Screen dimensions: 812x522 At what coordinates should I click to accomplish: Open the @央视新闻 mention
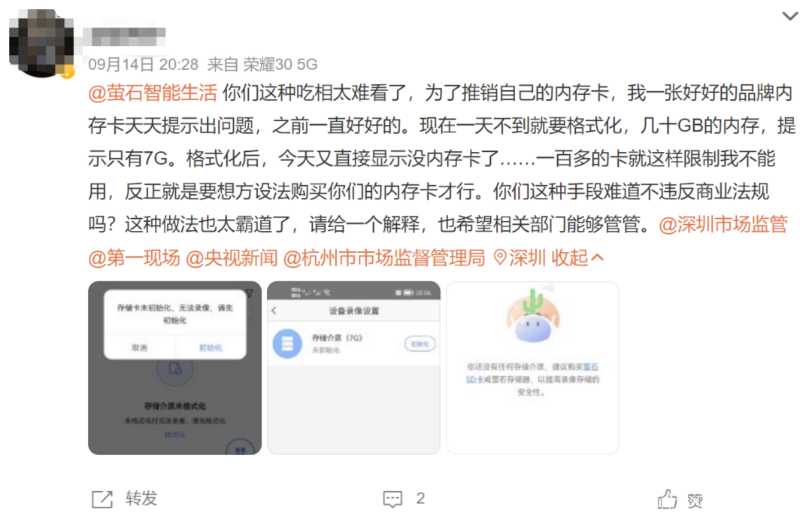click(x=232, y=257)
